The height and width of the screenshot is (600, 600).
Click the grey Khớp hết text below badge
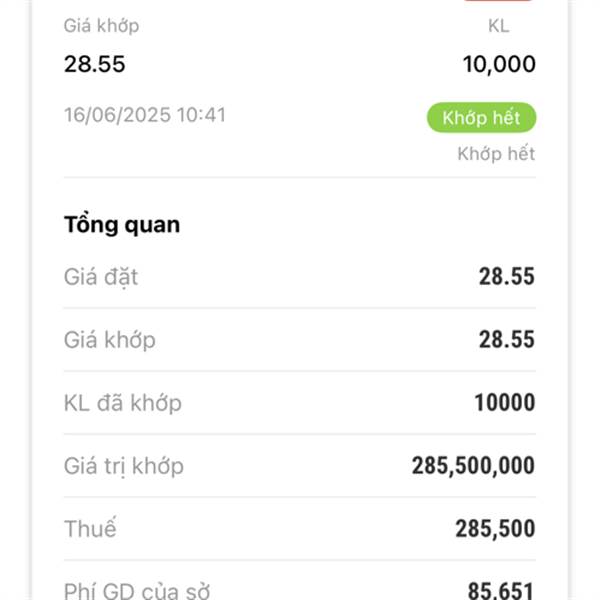(x=496, y=154)
